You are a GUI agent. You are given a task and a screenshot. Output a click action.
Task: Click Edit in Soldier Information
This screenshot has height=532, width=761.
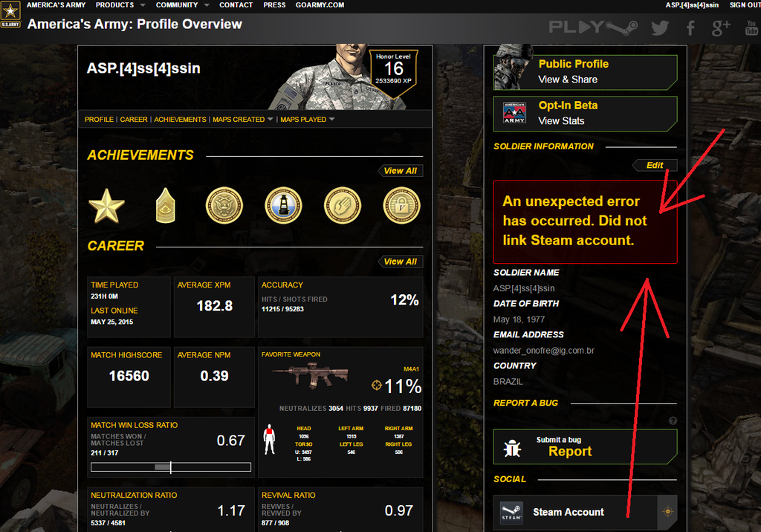pyautogui.click(x=655, y=165)
